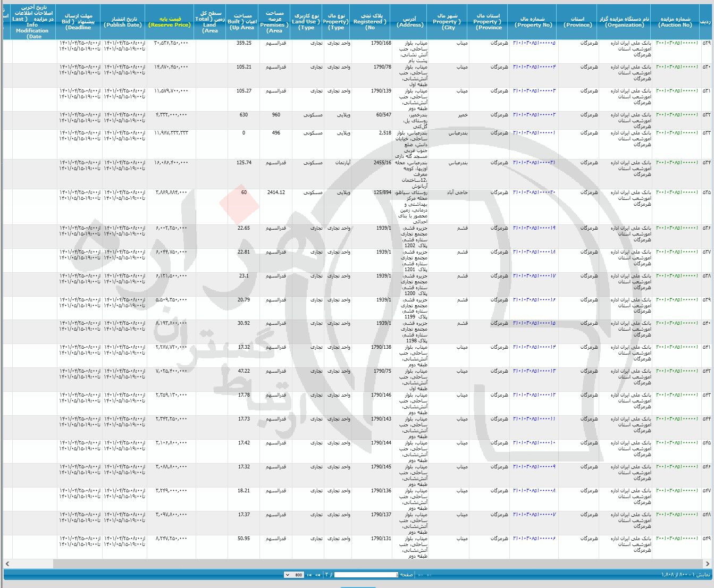The height and width of the screenshot is (588, 714).
Task: Sort by the Auction No column header
Action: (x=675, y=22)
